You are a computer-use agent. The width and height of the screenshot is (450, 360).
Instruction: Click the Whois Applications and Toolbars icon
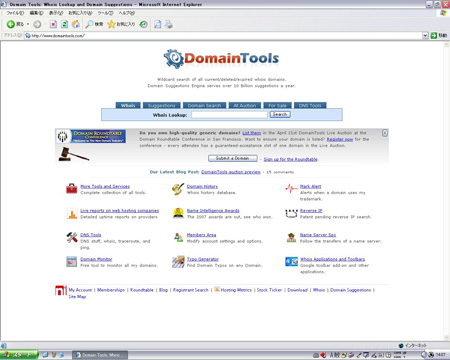291,262
